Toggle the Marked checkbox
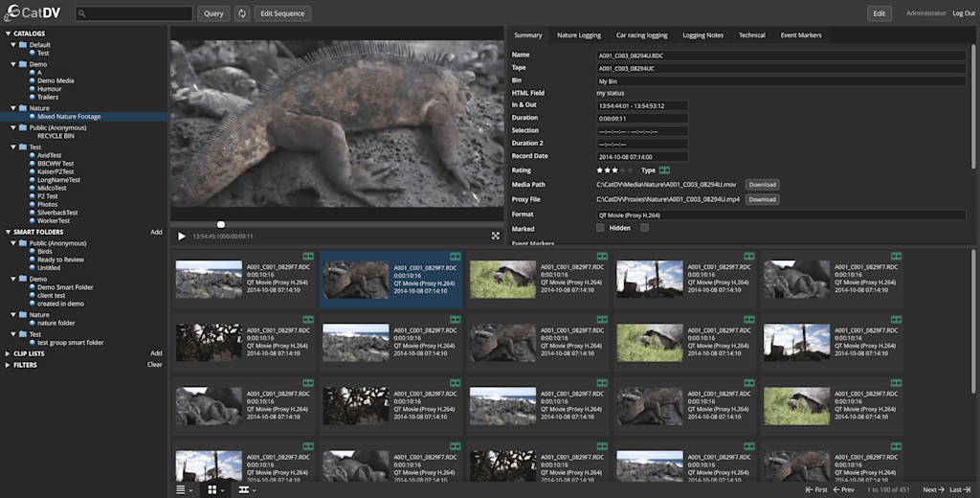Viewport: 980px width, 498px height. pos(600,228)
